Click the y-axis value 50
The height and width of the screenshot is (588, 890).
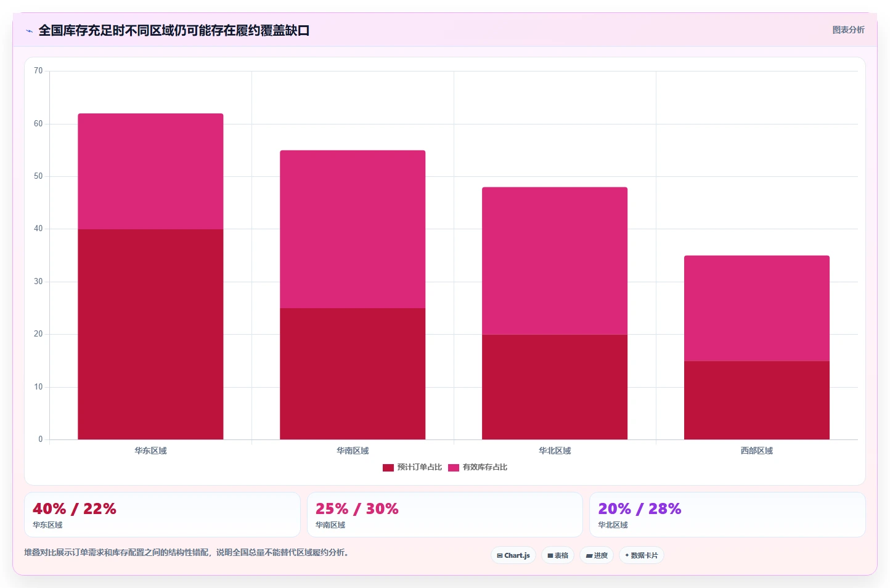[38, 176]
